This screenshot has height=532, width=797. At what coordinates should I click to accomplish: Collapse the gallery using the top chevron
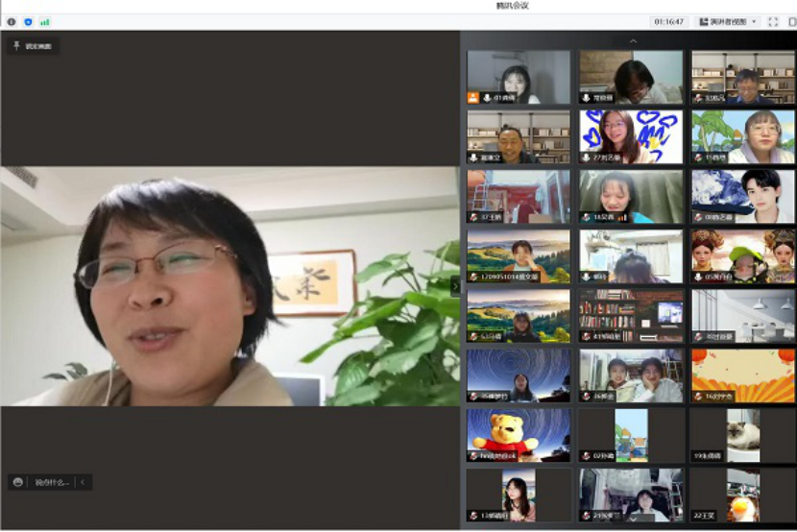tap(632, 41)
